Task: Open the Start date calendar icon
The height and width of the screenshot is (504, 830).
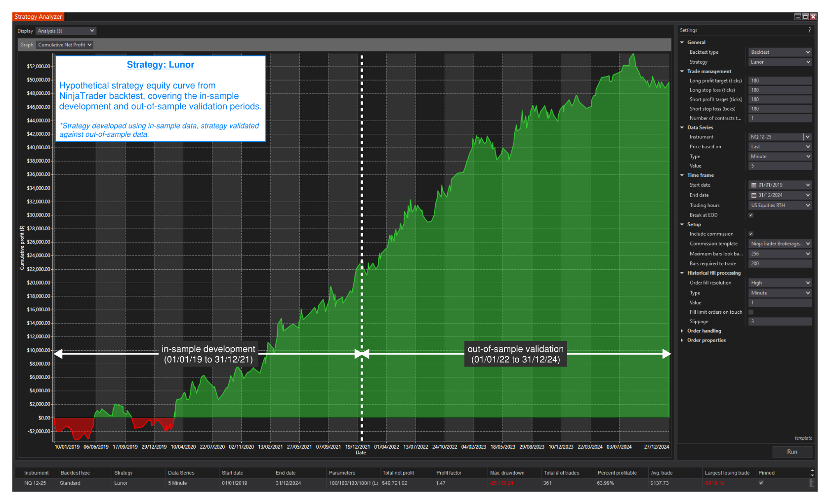Action: (754, 185)
